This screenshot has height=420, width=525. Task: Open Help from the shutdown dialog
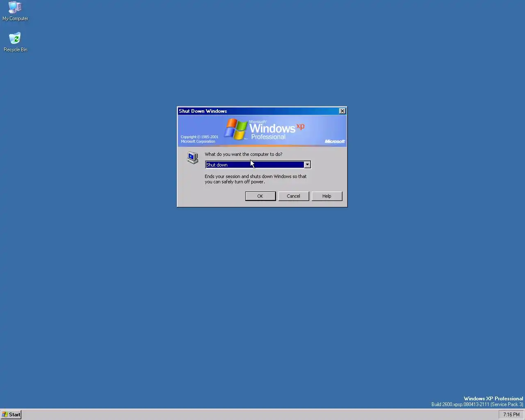coord(326,196)
